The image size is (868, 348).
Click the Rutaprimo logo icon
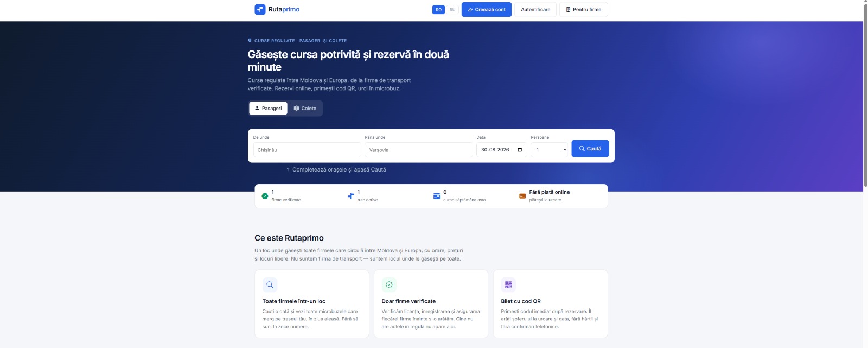pos(260,9)
